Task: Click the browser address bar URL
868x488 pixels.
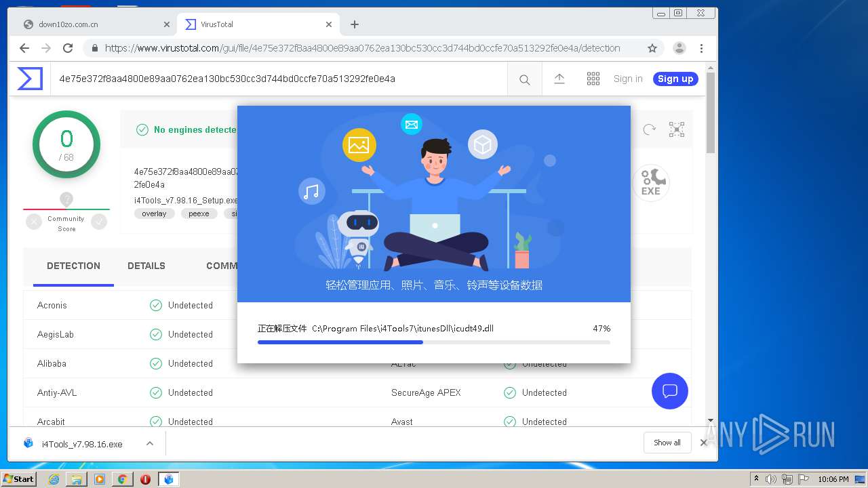Action: pyautogui.click(x=363, y=48)
